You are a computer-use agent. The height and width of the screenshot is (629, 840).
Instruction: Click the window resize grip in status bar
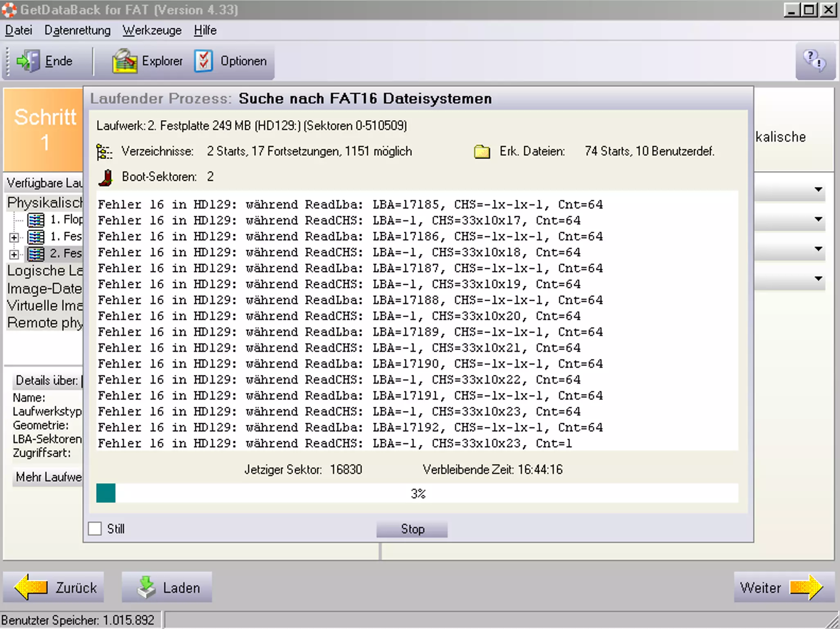click(x=832, y=621)
